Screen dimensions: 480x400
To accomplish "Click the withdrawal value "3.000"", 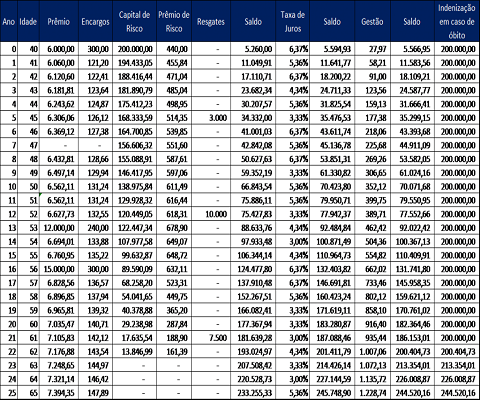I will (x=218, y=118).
